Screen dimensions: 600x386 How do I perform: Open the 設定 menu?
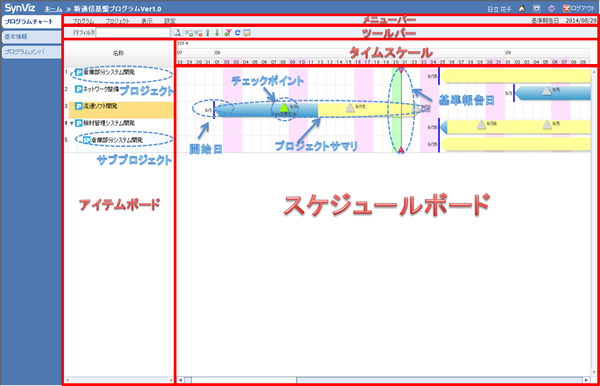(170, 21)
